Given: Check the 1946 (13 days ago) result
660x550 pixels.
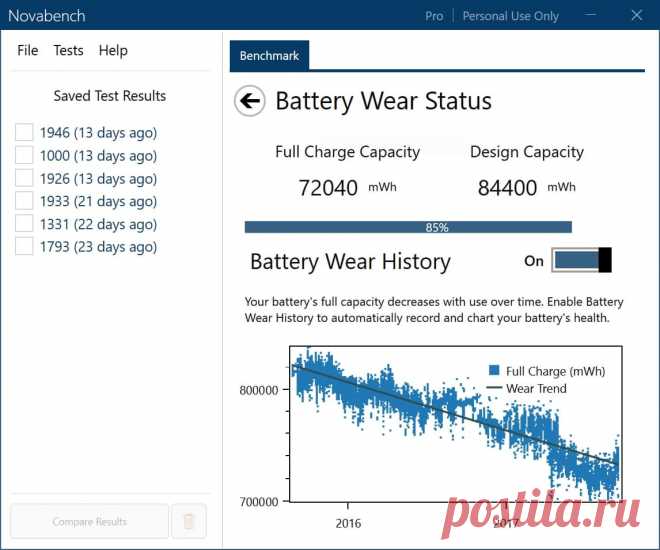Looking at the screenshot, I should point(24,132).
